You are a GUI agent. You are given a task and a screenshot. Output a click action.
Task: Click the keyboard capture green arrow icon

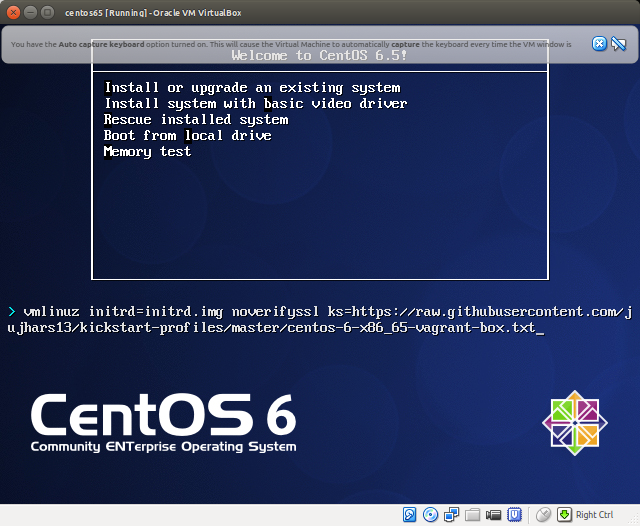pyautogui.click(x=564, y=515)
